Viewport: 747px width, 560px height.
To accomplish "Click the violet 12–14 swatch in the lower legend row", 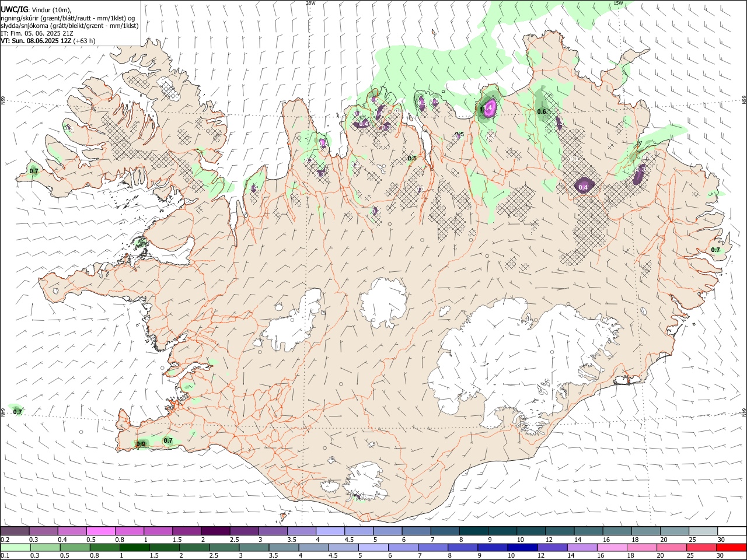I will click(x=551, y=548).
